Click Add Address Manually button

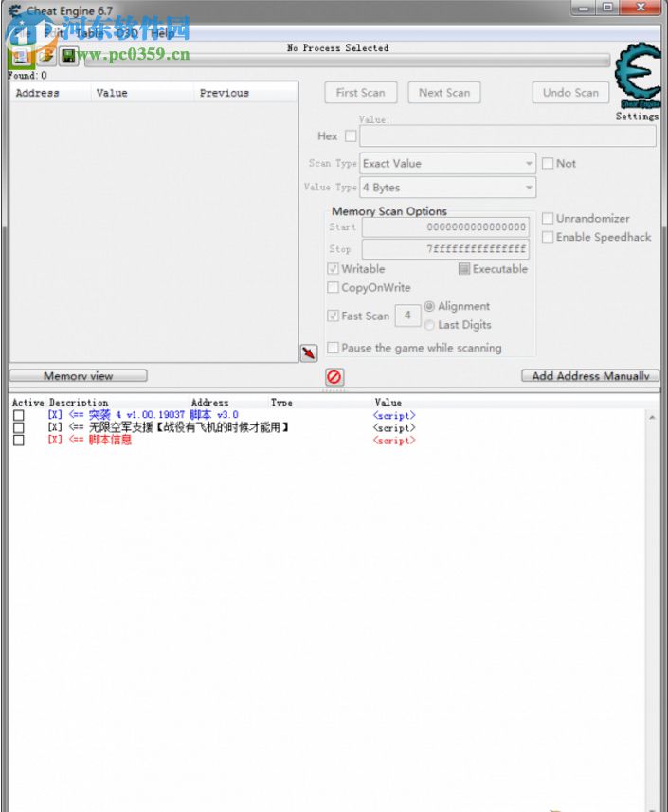point(590,376)
